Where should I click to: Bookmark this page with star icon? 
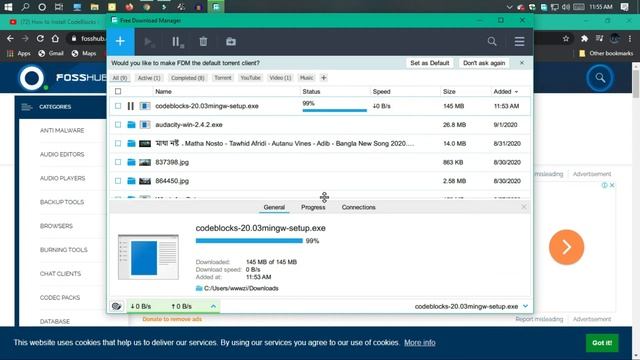coord(566,38)
